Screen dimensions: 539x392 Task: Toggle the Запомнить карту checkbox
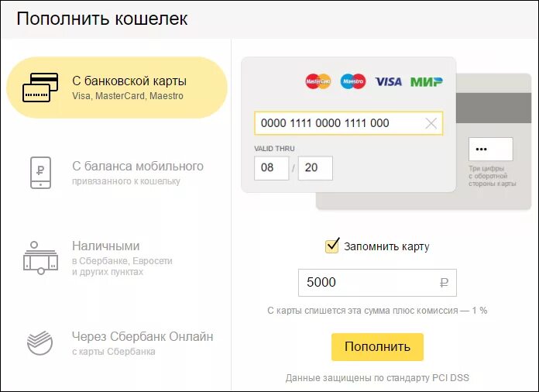pyautogui.click(x=332, y=246)
